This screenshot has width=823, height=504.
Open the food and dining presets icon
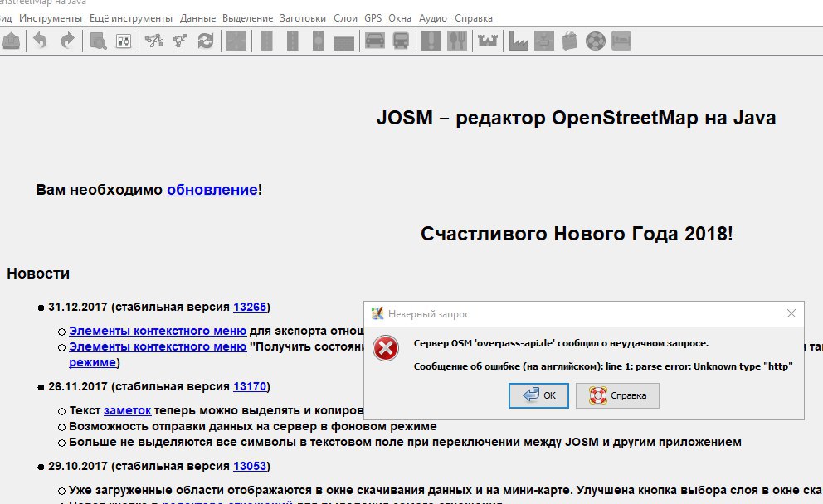tap(456, 41)
